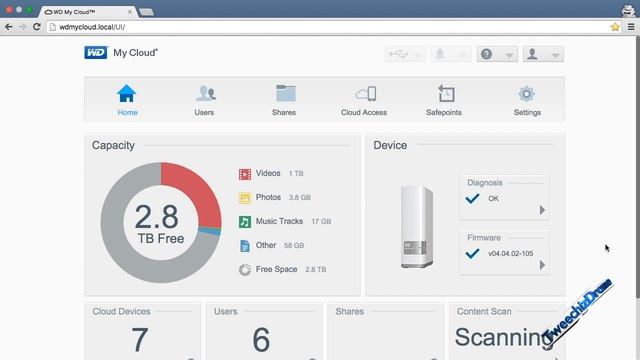
Task: Click the Free Space ring icon
Action: tap(245, 270)
